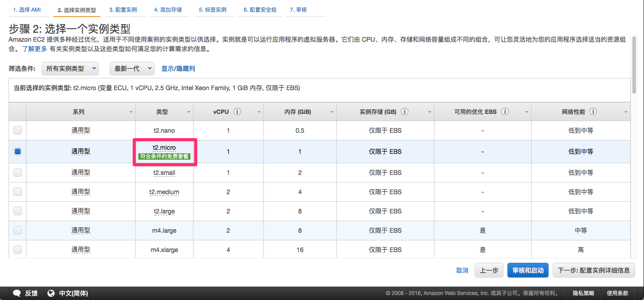644x300 pixels.
Task: Click sort arrow in 内存 (GiB) column header
Action: coord(332,112)
